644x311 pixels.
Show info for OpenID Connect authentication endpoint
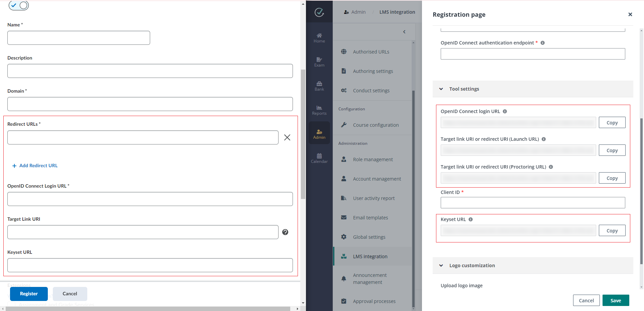point(543,43)
